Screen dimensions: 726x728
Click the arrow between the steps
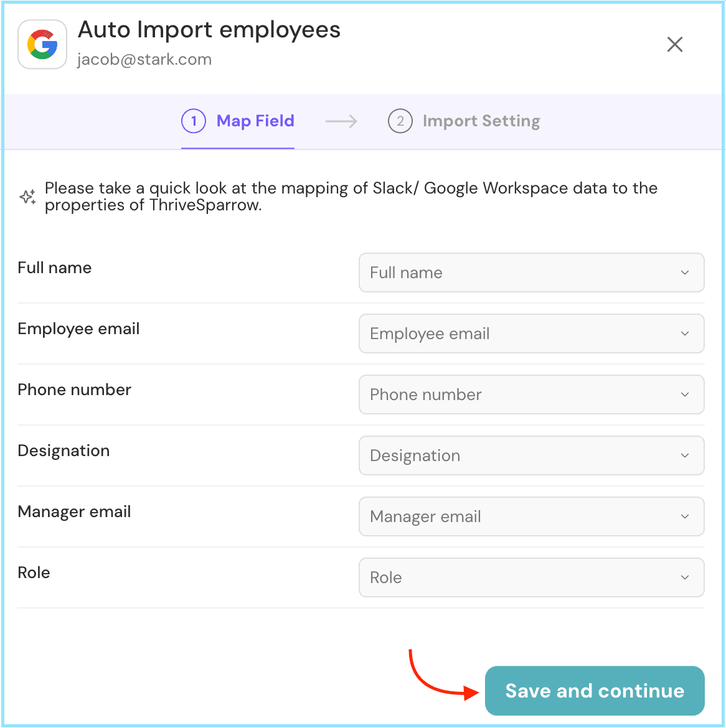click(x=341, y=121)
